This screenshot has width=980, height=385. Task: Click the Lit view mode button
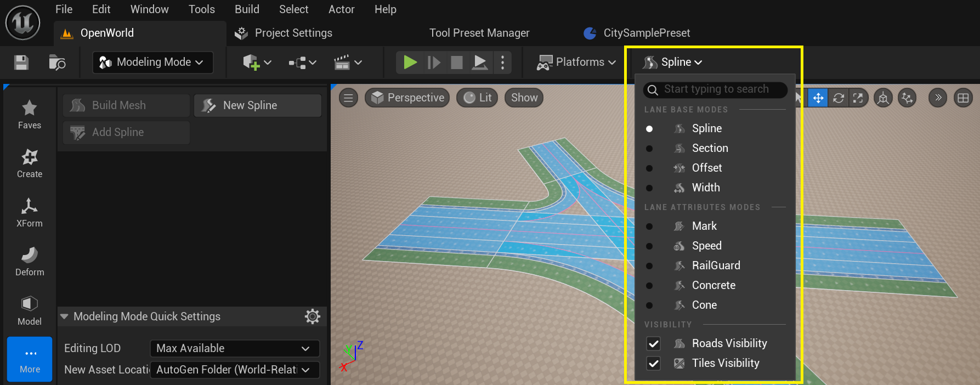tap(477, 98)
